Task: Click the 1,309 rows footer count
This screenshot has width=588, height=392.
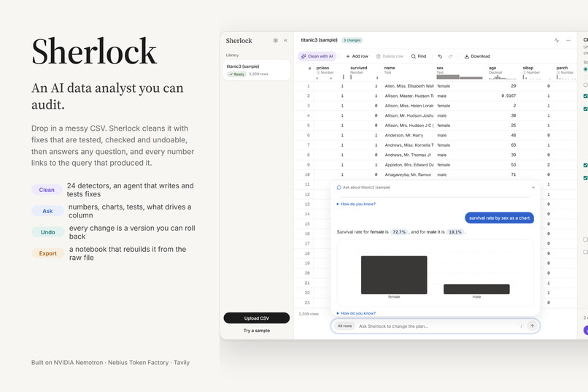Action: coord(309,314)
